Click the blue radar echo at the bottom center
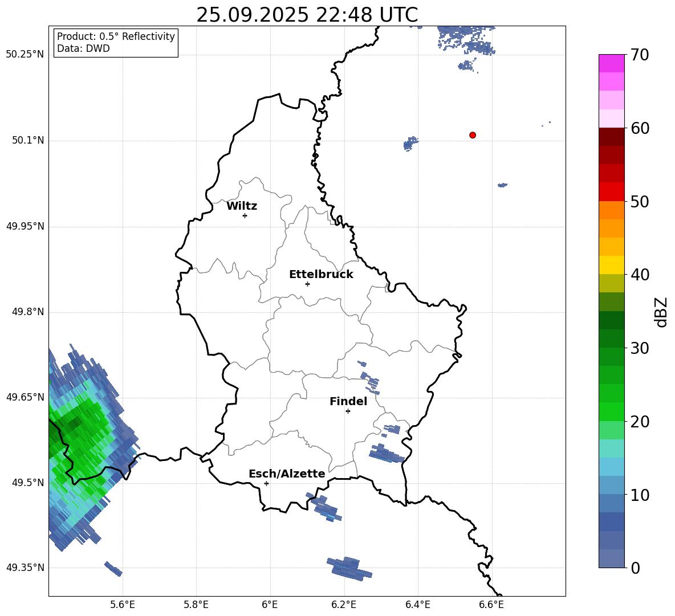Screen dimensions: 675x616 point(349,568)
